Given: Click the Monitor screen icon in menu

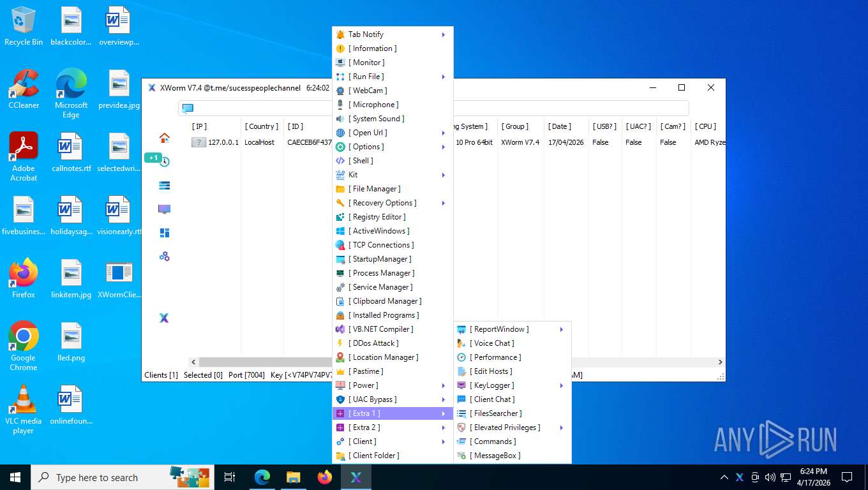Looking at the screenshot, I should point(340,63).
